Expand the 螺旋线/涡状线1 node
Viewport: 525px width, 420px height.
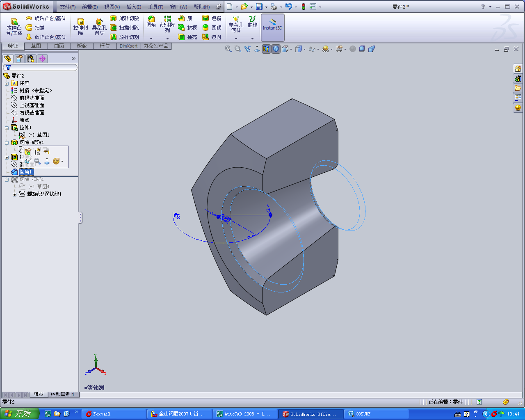click(x=14, y=194)
